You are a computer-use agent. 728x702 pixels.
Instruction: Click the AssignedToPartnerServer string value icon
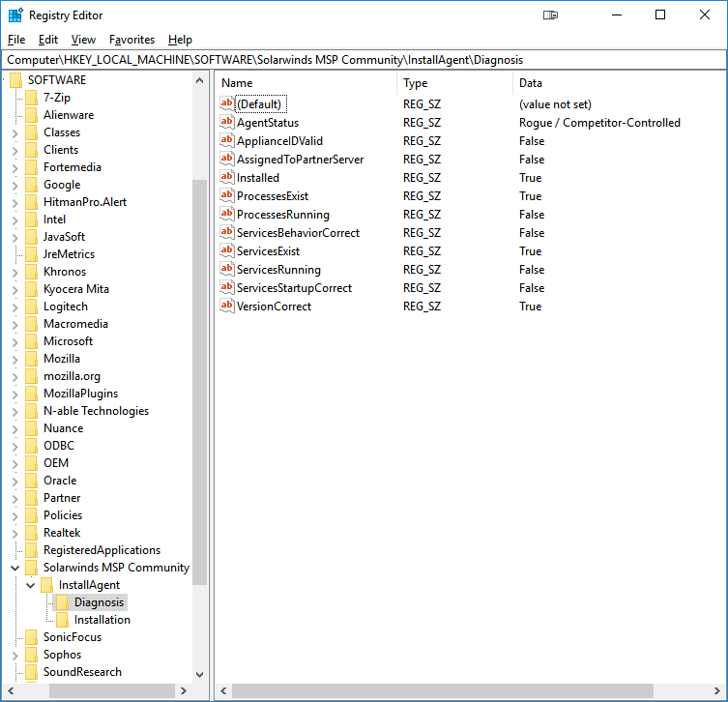point(226,159)
